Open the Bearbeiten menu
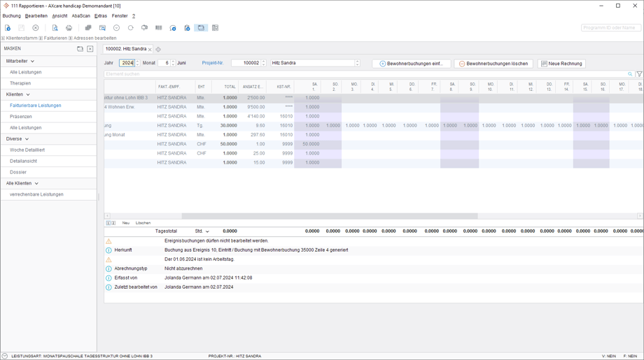644x360 pixels. (36, 15)
